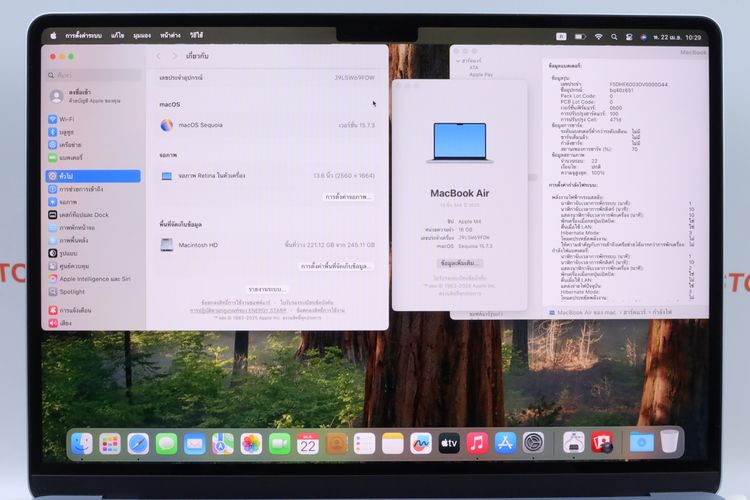This screenshot has width=750, height=500.
Task: Click the input source icon in menu bar
Action: coord(561,37)
